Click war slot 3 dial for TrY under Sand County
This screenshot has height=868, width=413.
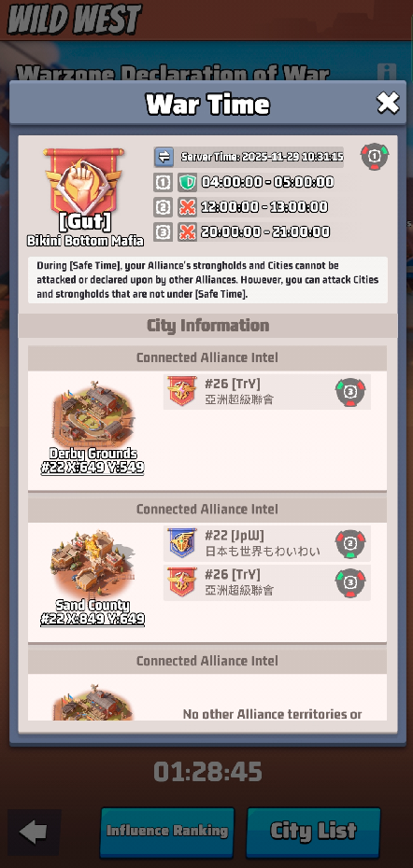350,583
